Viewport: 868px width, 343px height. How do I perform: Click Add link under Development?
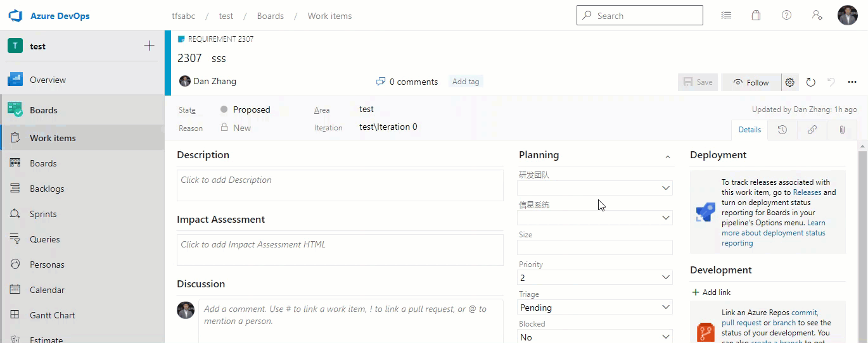click(x=711, y=292)
